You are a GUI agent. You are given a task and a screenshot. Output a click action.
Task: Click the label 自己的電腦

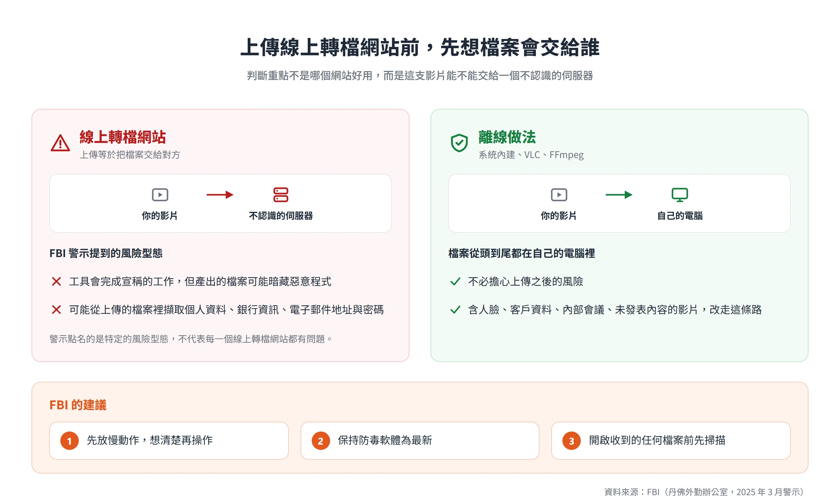tap(680, 215)
